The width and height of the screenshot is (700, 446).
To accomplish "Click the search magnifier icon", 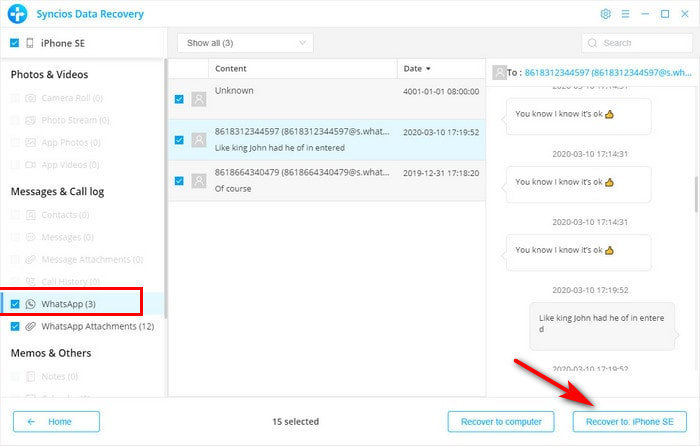I will tap(592, 43).
